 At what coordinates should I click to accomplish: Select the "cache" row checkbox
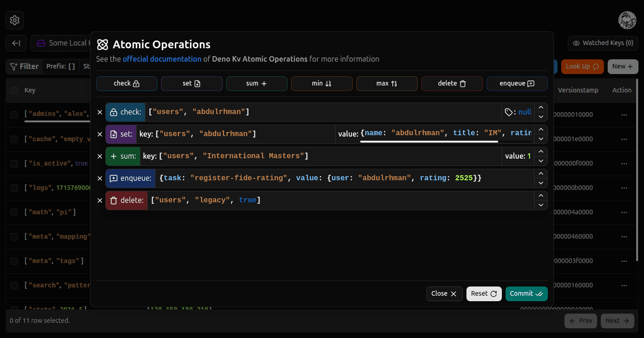click(14, 139)
